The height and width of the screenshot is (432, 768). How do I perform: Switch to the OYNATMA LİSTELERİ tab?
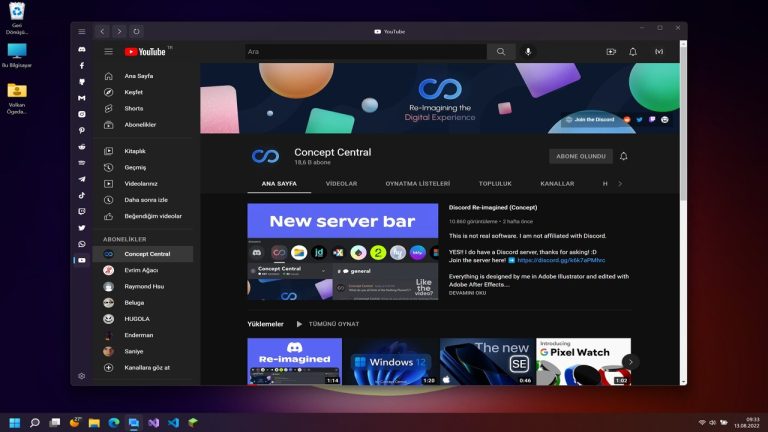coord(417,184)
